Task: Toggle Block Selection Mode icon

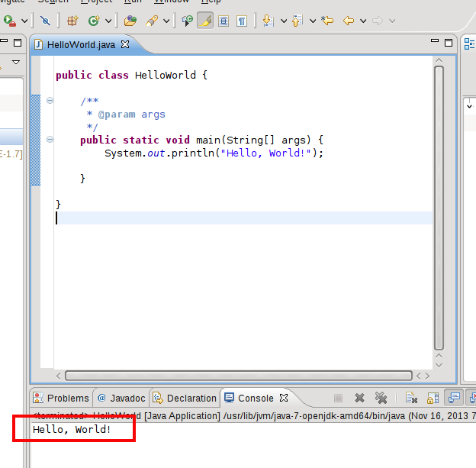Action: (224, 21)
